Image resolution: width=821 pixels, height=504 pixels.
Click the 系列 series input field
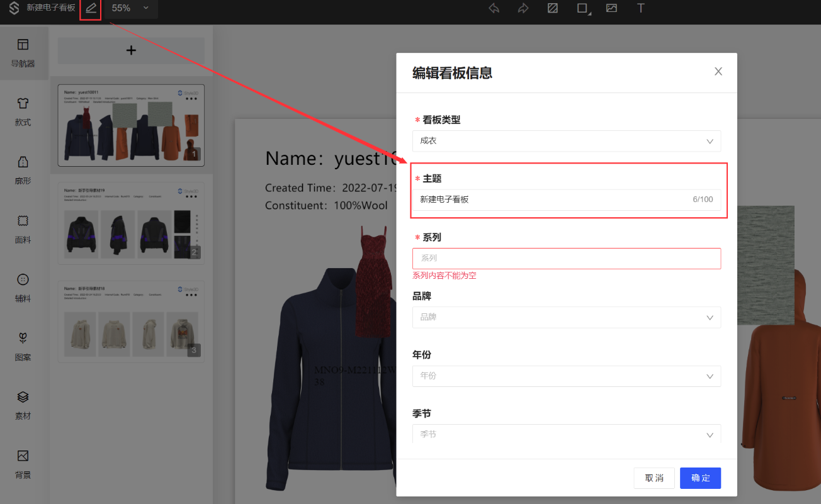pyautogui.click(x=566, y=259)
